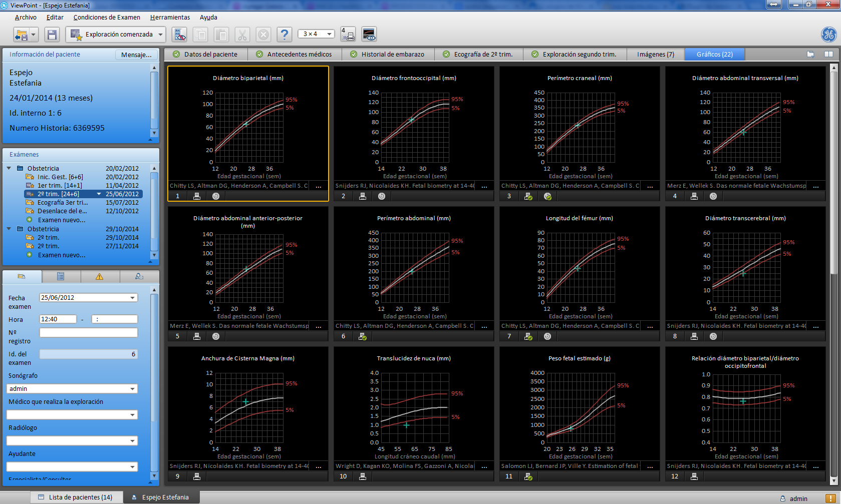Image resolution: width=841 pixels, height=504 pixels.
Task: Deselect print for Peso fetal estimado graph
Action: (528, 476)
